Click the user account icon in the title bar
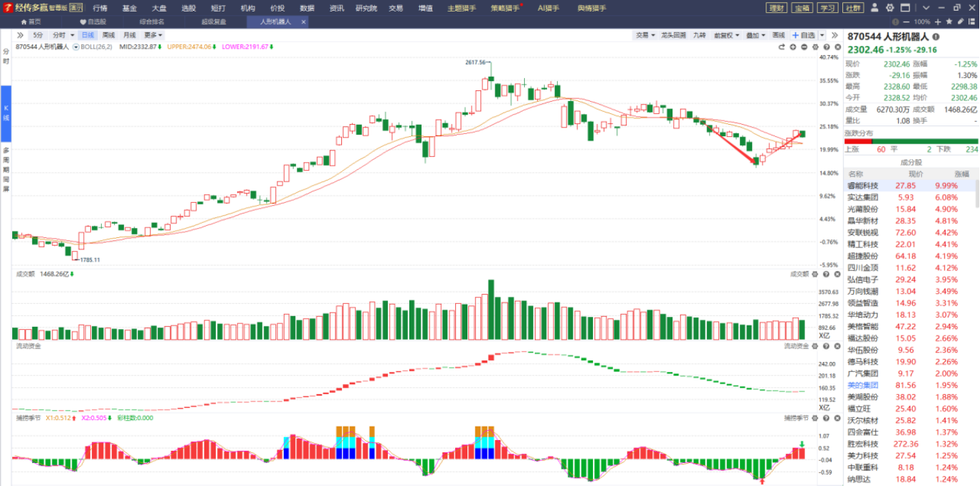Image resolution: width=980 pixels, height=486 pixels. pyautogui.click(x=876, y=8)
